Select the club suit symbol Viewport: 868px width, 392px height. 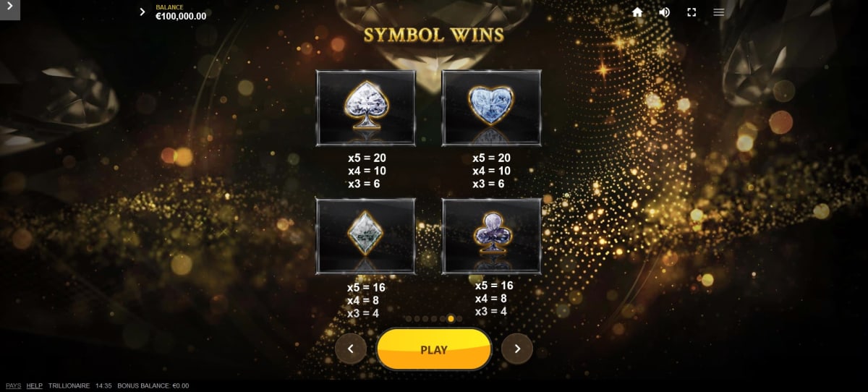click(492, 236)
